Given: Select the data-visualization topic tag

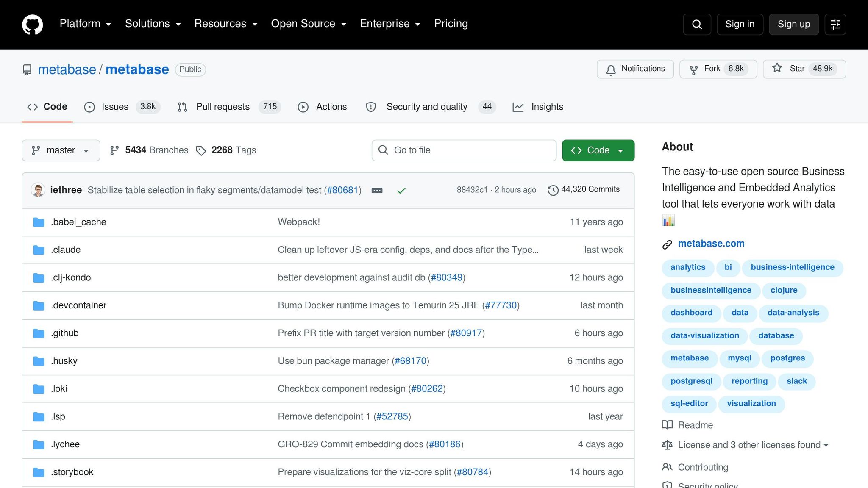Looking at the screenshot, I should [x=705, y=336].
